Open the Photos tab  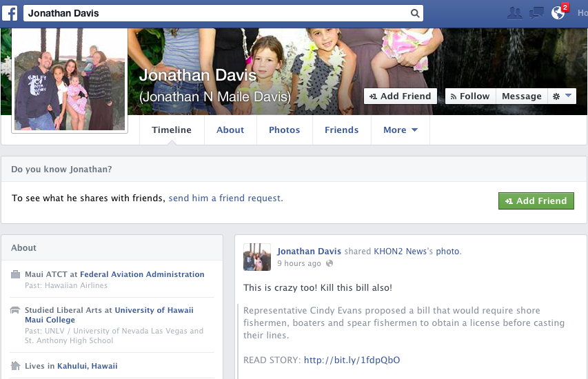tap(284, 130)
